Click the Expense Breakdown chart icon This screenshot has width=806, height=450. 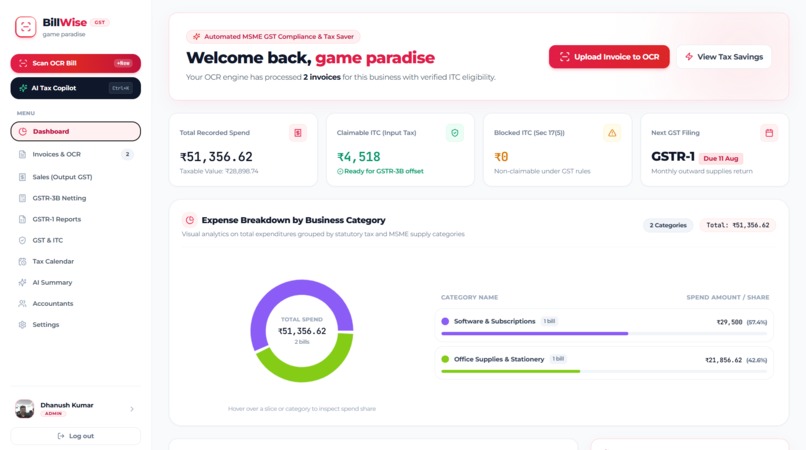click(x=190, y=220)
